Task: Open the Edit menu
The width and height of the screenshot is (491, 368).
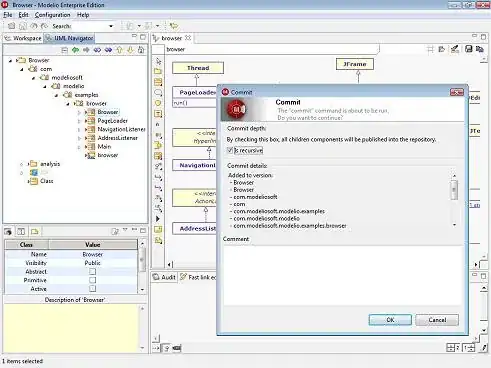Action: click(23, 15)
